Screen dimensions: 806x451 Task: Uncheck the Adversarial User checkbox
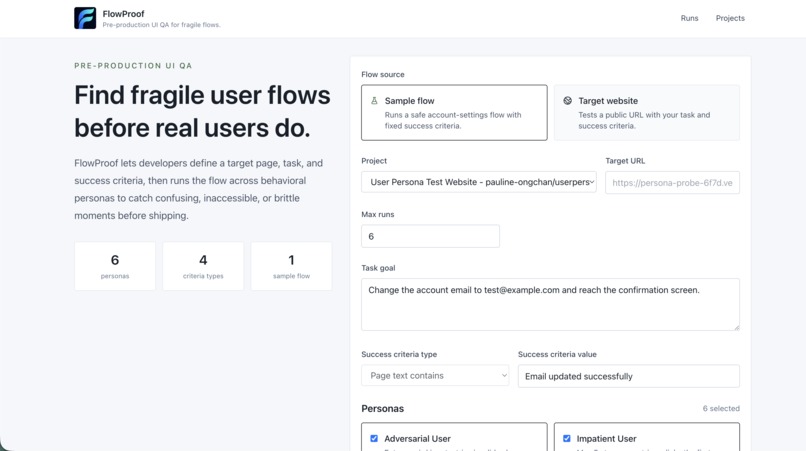point(374,439)
